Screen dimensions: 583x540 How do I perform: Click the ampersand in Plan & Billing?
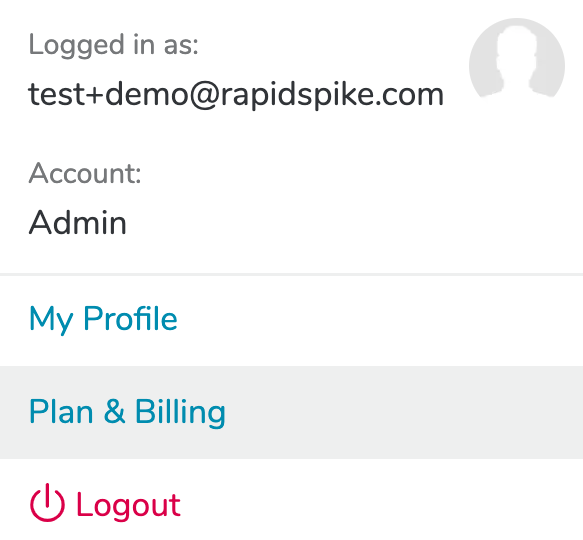coord(114,411)
